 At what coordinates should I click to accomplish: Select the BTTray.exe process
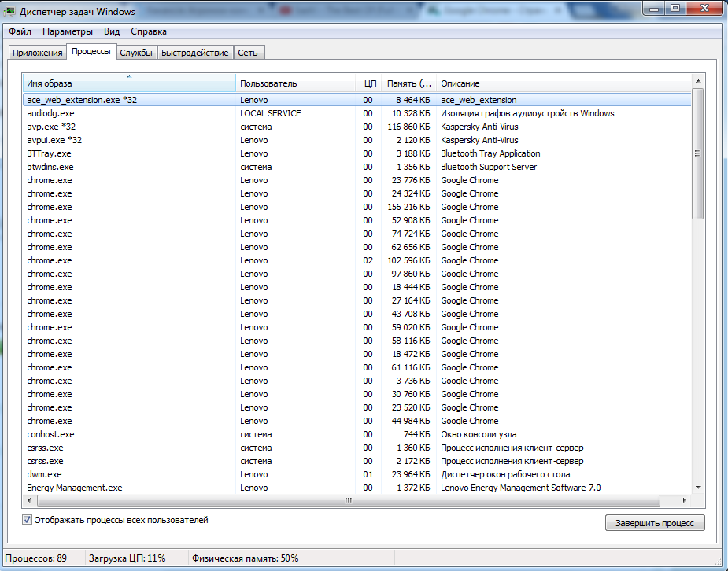(x=357, y=153)
